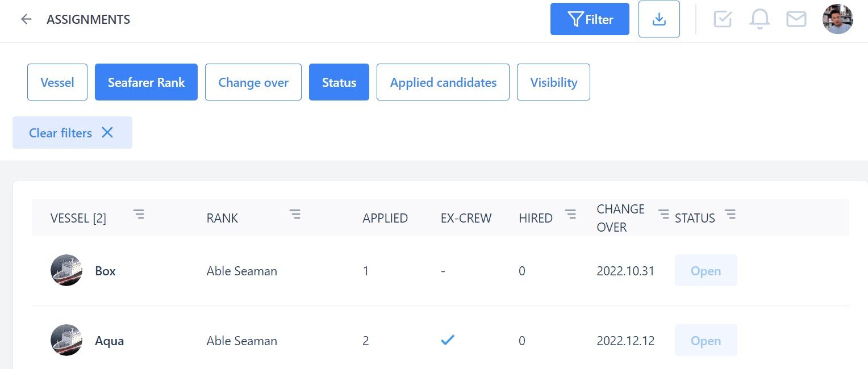Open the Filter panel
This screenshot has width=868, height=369.
point(590,19)
